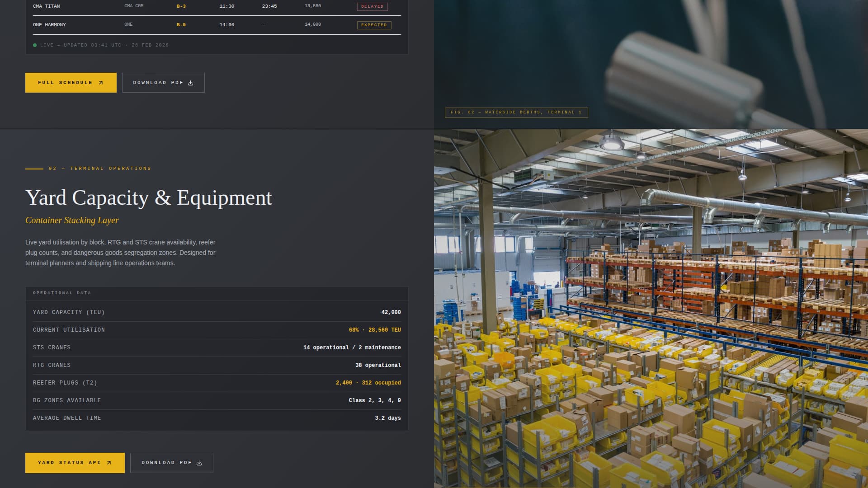Click the Fig. 02 Waterside Berths caption
This screenshot has height=488, width=868.
tap(516, 112)
